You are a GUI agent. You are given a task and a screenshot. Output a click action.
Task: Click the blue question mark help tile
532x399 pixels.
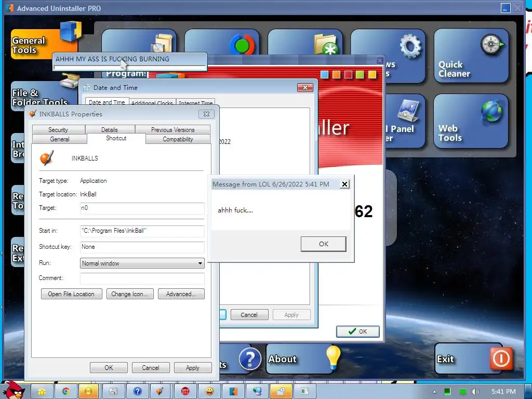click(x=250, y=359)
